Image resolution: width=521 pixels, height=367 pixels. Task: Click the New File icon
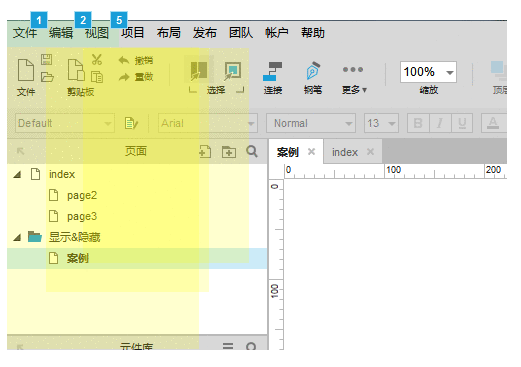pos(26,70)
